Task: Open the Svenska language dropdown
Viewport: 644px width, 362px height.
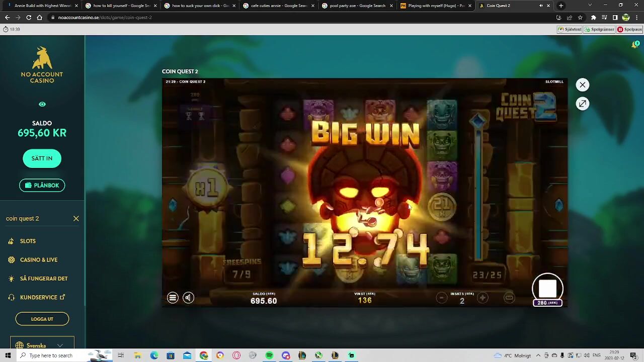Action: 42,345
